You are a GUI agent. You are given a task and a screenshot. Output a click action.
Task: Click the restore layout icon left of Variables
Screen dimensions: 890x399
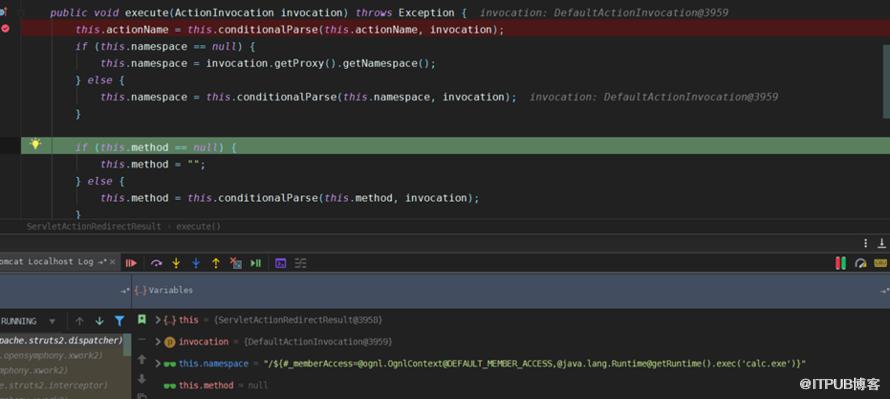coord(125,291)
